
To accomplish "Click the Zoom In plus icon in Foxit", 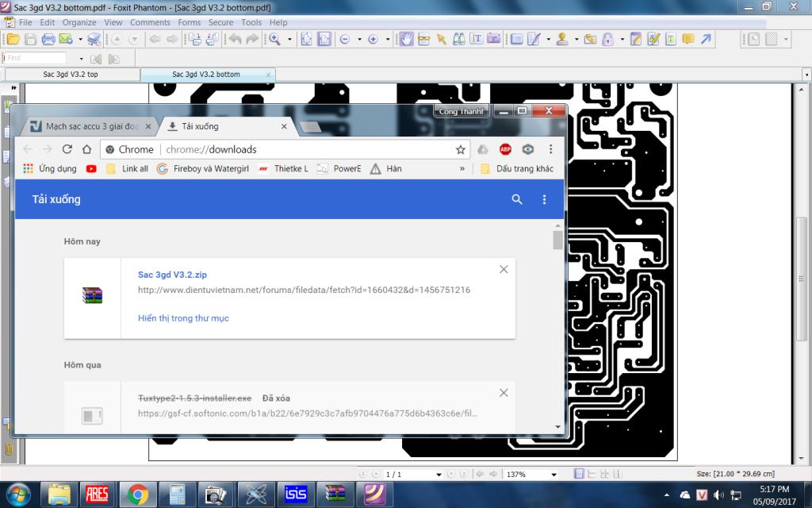I will tap(373, 40).
